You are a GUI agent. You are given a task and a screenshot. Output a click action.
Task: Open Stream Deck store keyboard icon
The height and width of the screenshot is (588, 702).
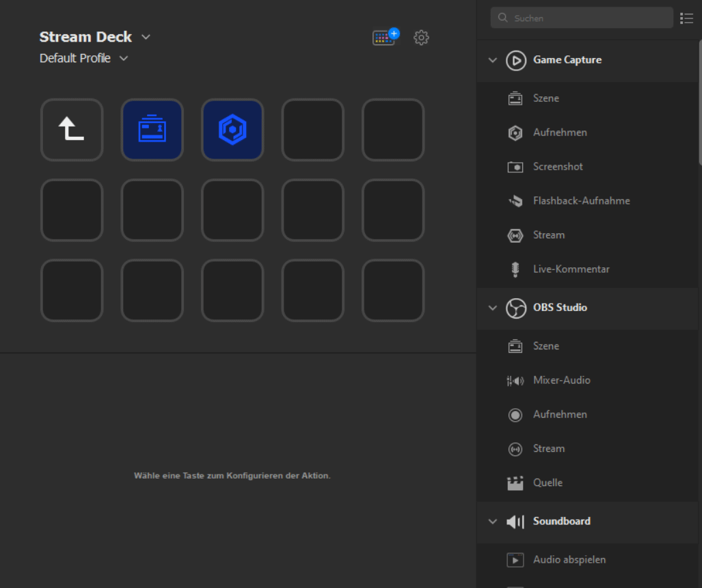click(385, 38)
